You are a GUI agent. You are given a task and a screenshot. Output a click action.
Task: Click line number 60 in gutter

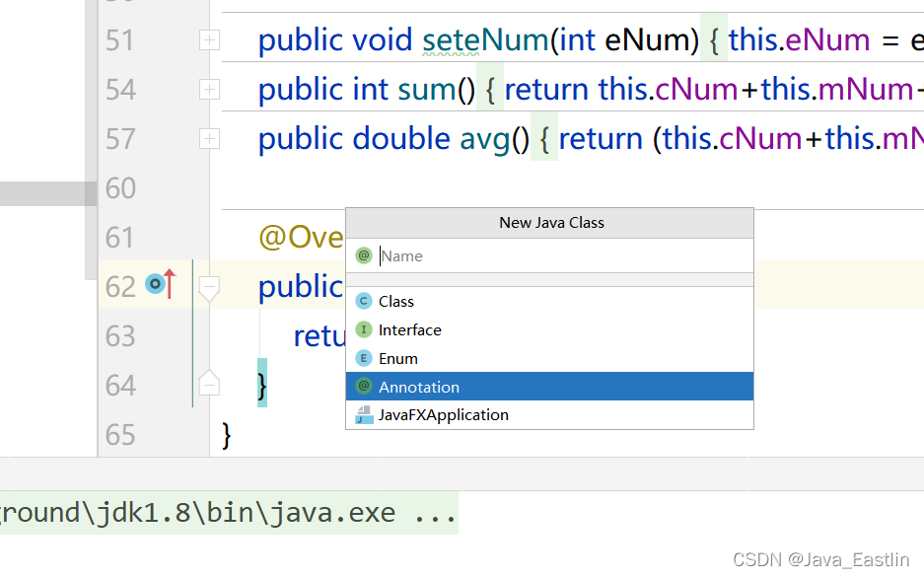pyautogui.click(x=120, y=188)
